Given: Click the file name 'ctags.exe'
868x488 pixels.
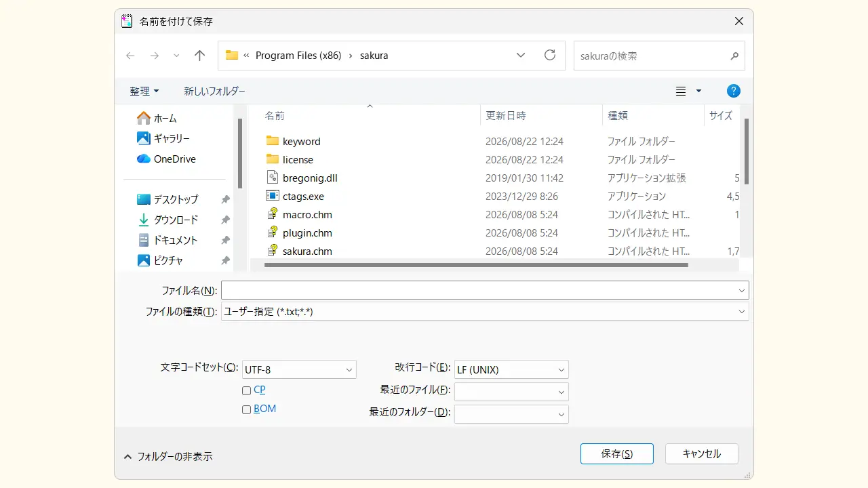Looking at the screenshot, I should click(303, 196).
